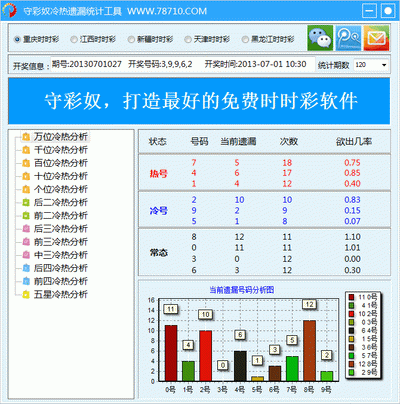This screenshot has height=404, width=400.
Task: Click the icon beside 百位冷热分析
Action: pyautogui.click(x=26, y=163)
